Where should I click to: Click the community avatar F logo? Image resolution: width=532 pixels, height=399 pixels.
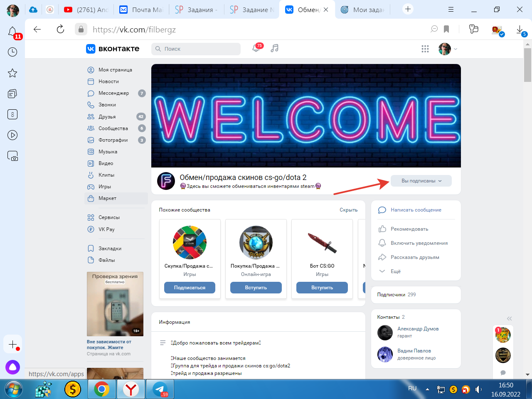[x=166, y=181]
